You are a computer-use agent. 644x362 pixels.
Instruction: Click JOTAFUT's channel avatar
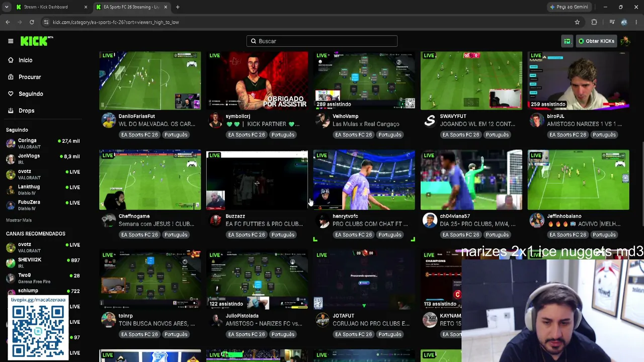click(x=323, y=320)
